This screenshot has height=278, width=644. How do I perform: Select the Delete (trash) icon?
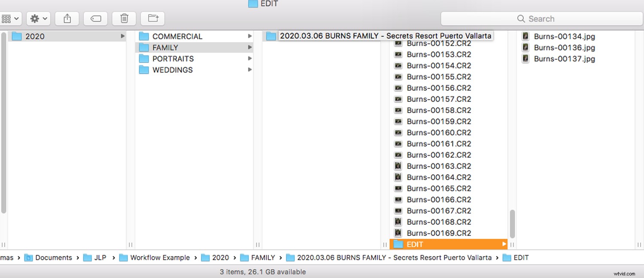(124, 18)
